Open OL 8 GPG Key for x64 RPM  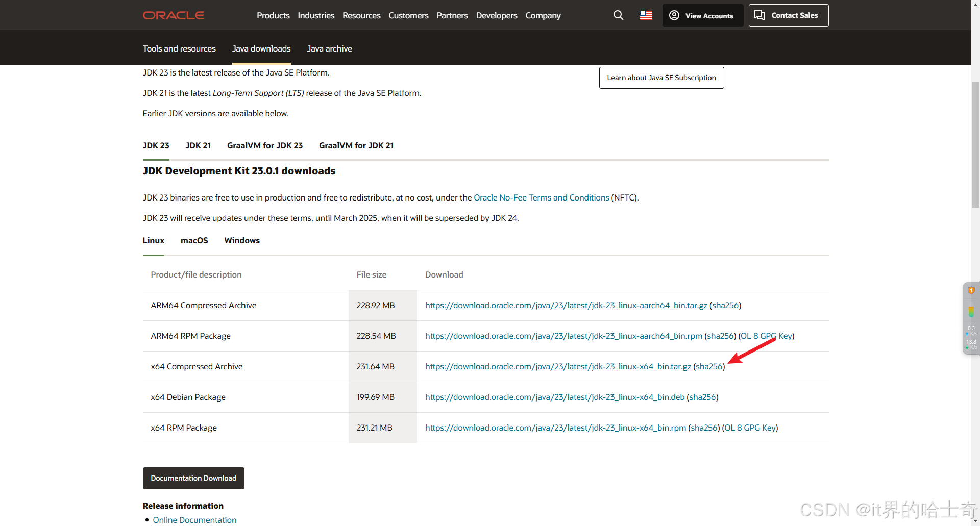coord(750,428)
